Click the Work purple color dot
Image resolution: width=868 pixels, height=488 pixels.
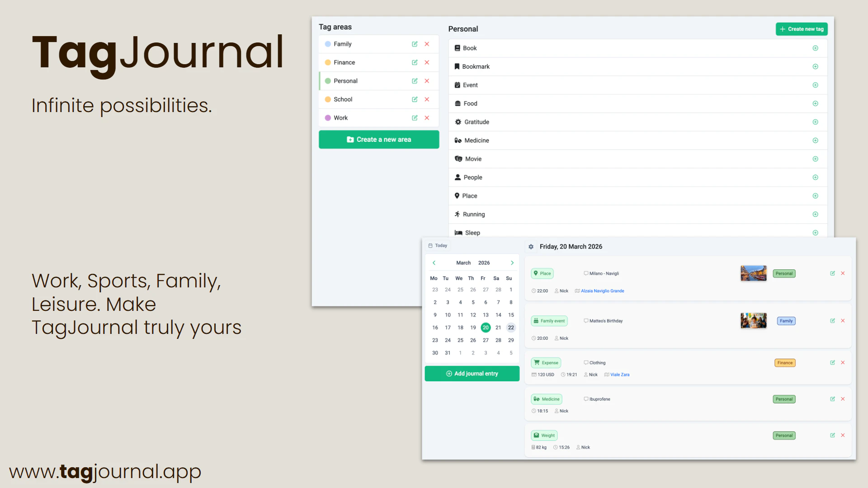328,118
